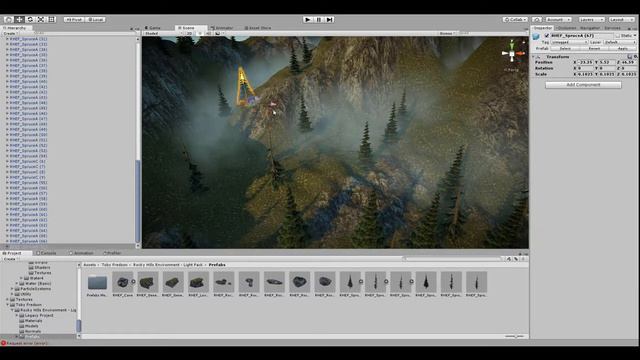Image resolution: width=640 pixels, height=360 pixels.
Task: Toggle 2D scene view mode
Action: coord(189,33)
